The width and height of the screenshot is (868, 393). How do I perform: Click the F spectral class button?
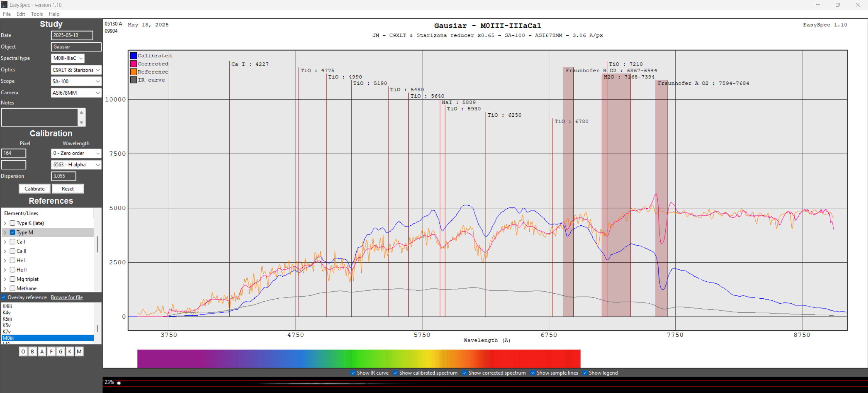tap(51, 352)
